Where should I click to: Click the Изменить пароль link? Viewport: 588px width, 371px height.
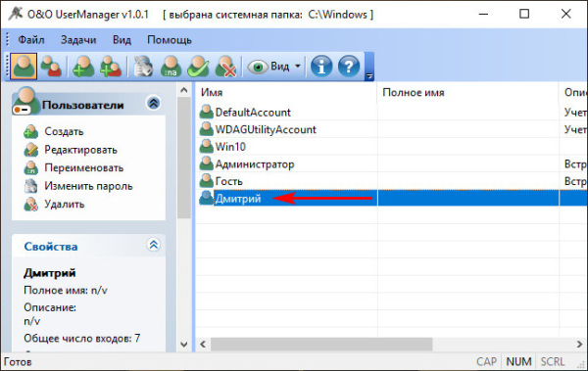[x=88, y=186]
